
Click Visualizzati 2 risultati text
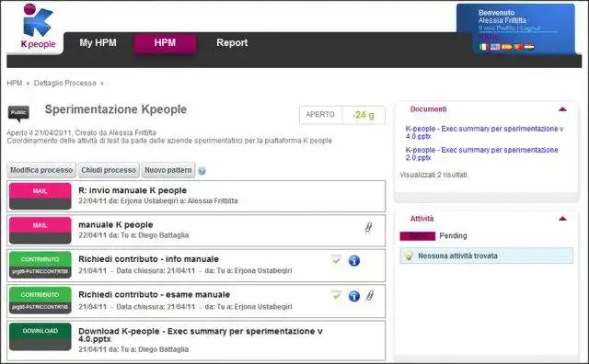pyautogui.click(x=433, y=175)
